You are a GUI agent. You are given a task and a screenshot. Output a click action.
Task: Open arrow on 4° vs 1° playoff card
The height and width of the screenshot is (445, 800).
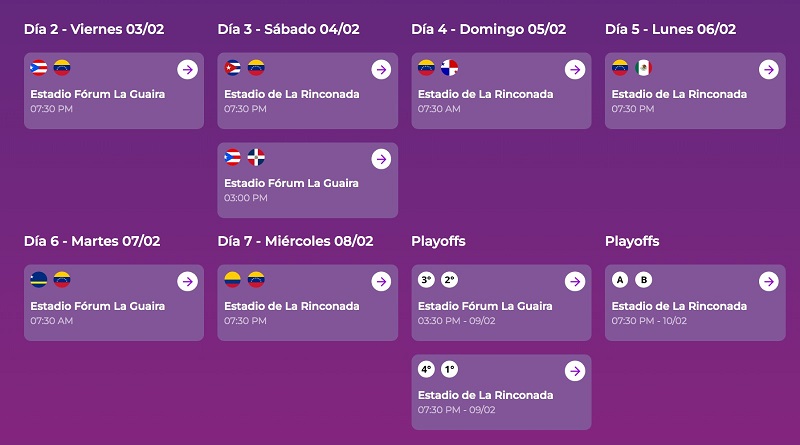click(x=575, y=371)
